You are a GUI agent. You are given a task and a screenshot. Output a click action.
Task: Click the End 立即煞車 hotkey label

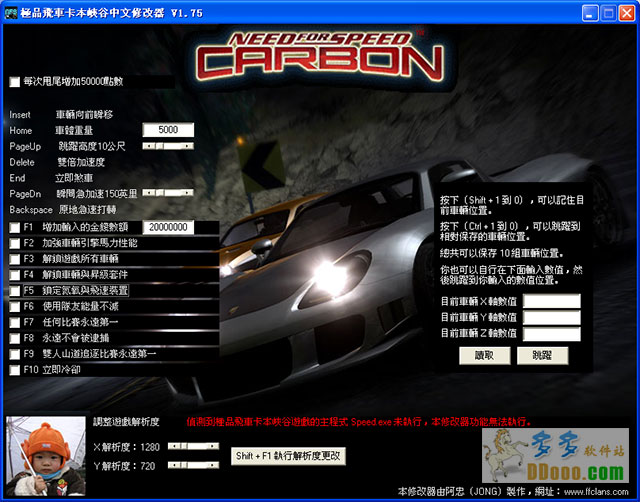pyautogui.click(x=51, y=178)
